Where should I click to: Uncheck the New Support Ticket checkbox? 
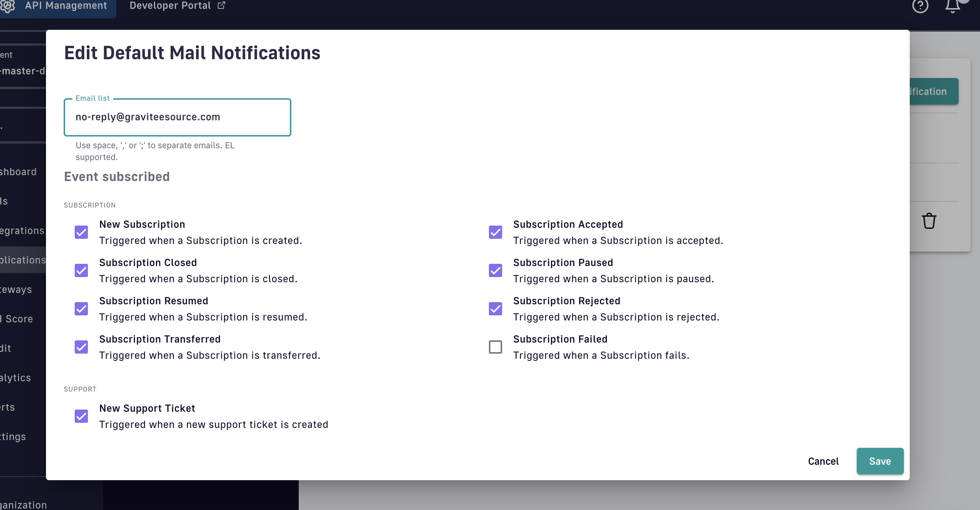point(81,416)
